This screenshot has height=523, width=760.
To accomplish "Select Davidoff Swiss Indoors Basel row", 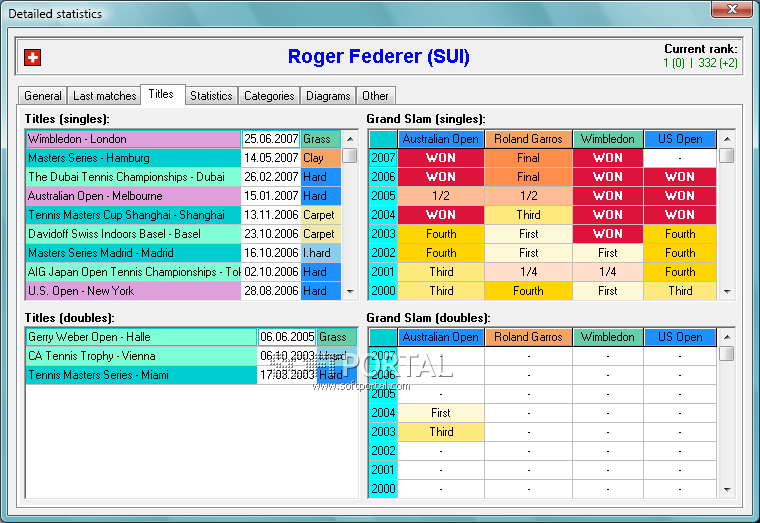I will tap(183, 234).
